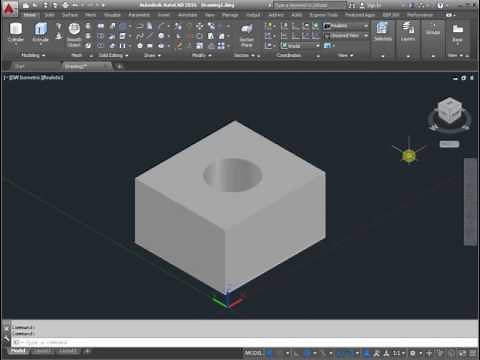Select the Cylinder modeling tool

tap(16, 33)
